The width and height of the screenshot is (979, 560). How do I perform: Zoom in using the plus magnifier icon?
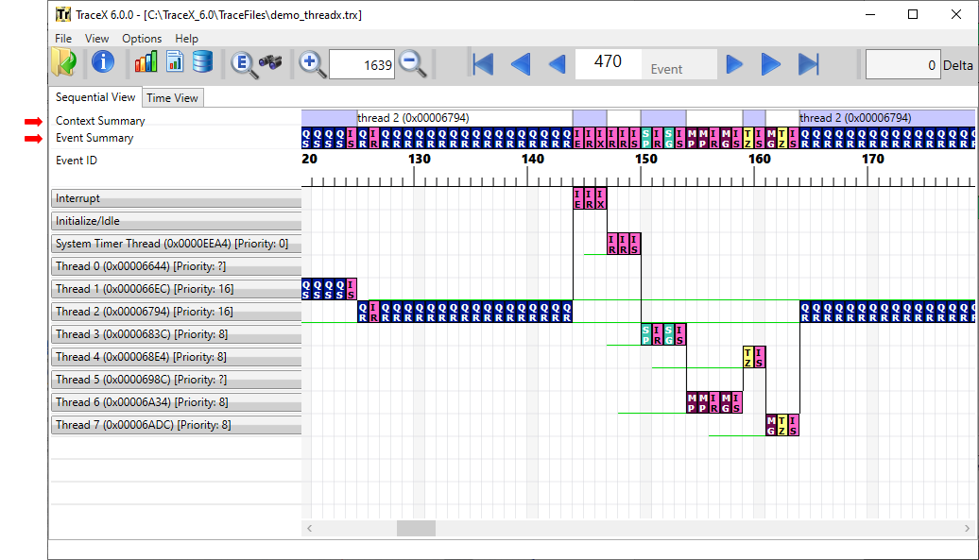[309, 62]
